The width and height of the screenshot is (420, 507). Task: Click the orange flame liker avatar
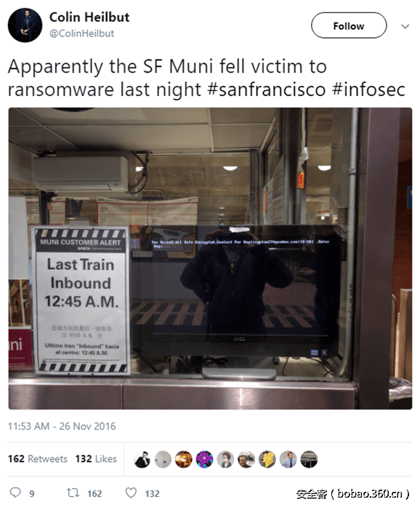tap(184, 459)
